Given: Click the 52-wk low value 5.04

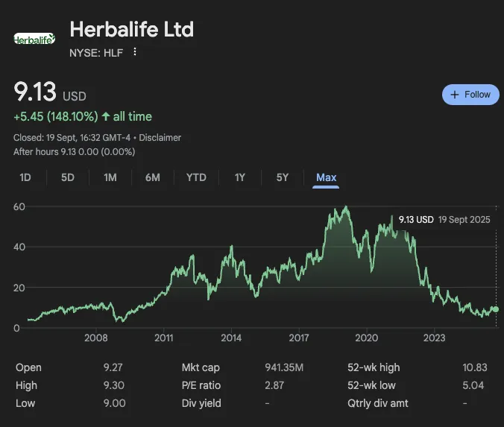Looking at the screenshot, I should [473, 385].
